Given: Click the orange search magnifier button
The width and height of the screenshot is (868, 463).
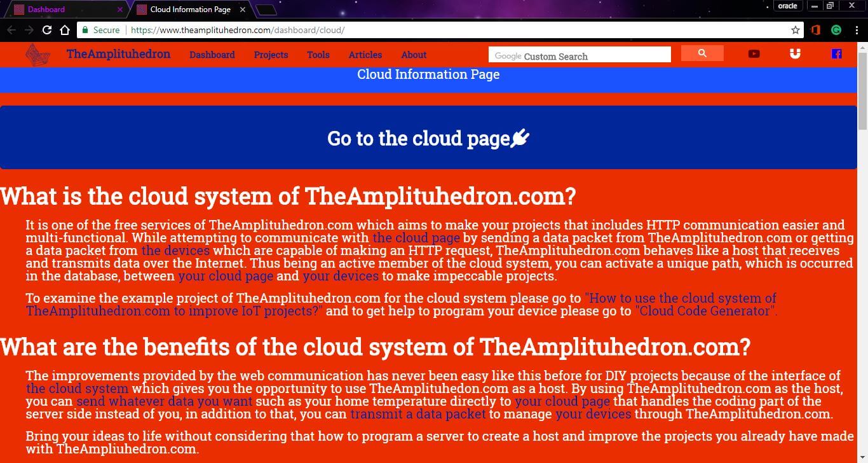Looking at the screenshot, I should (x=702, y=53).
